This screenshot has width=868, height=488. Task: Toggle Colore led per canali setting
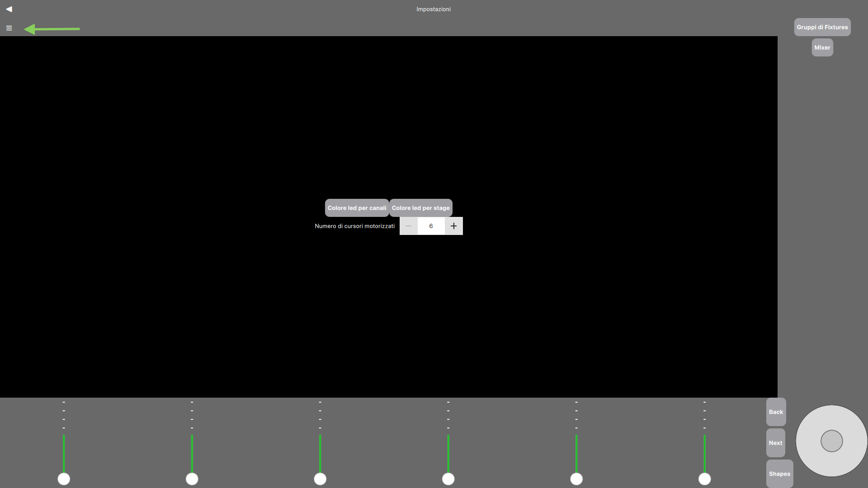tap(357, 207)
